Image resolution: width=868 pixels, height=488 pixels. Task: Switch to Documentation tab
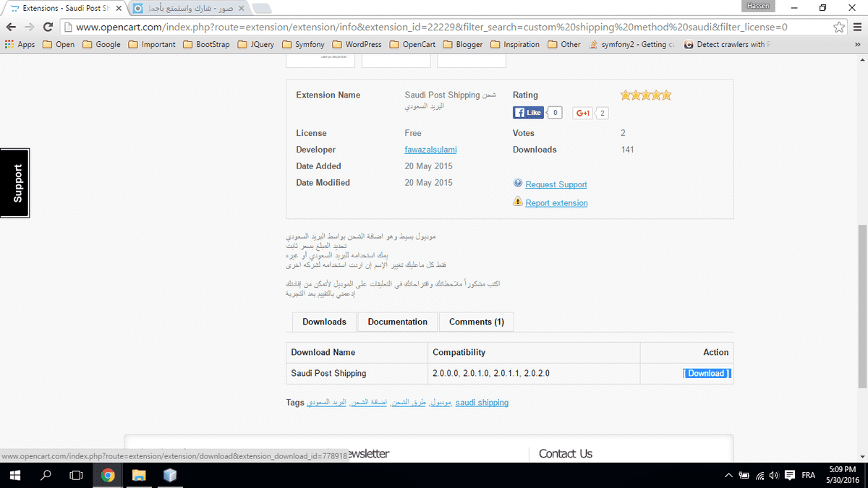[397, 322]
